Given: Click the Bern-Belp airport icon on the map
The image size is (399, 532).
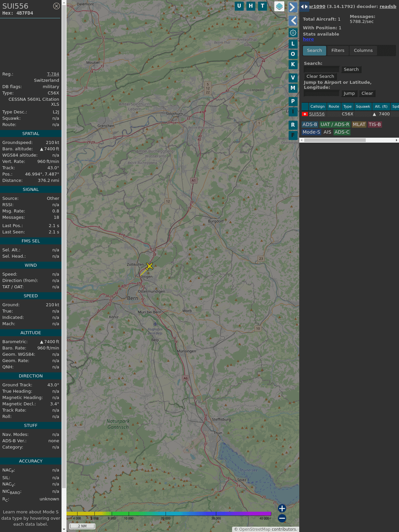Looking at the screenshot, I should pyautogui.click(x=155, y=324).
